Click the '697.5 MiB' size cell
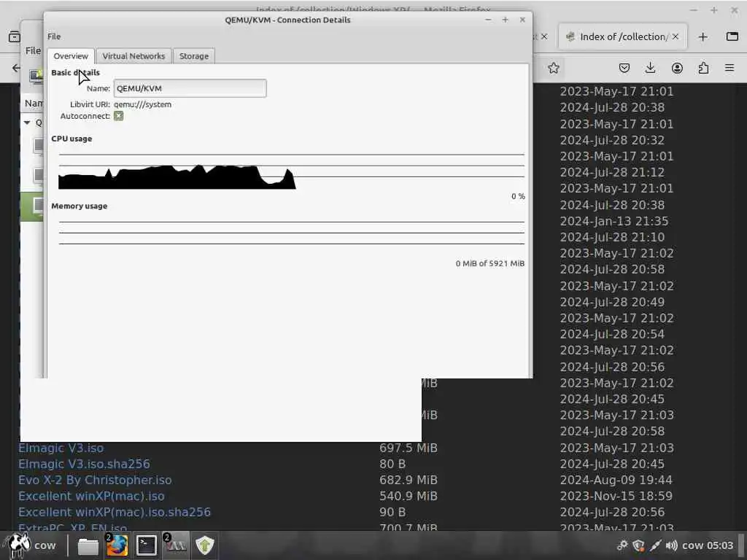Screen dimensions: 747x560 (409, 448)
